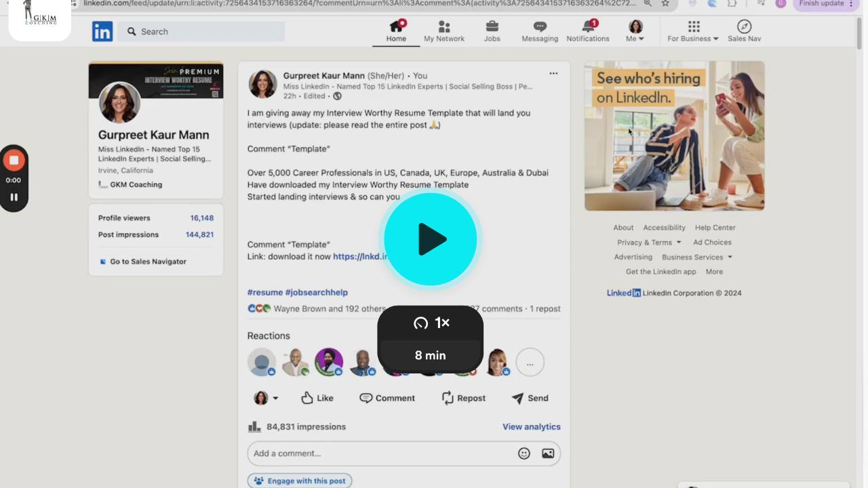
Task: View the 1 repost link
Action: pos(545,308)
